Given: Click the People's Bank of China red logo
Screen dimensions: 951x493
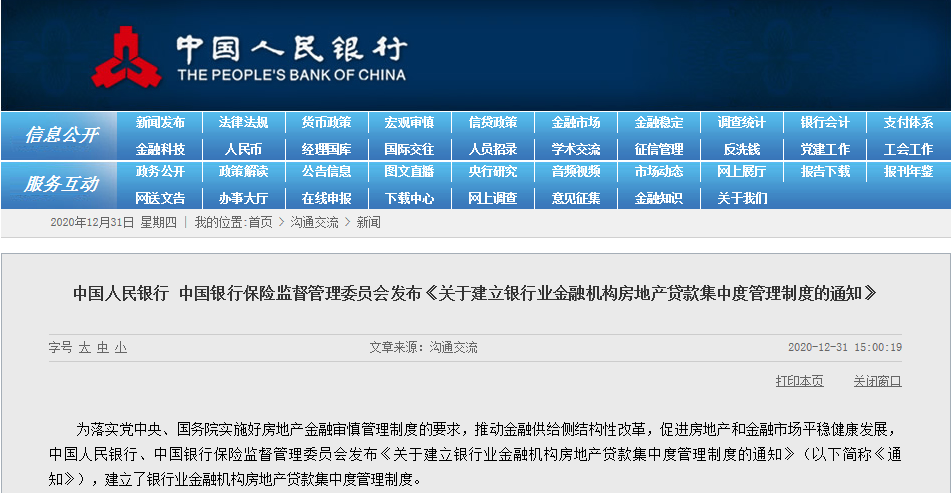Looking at the screenshot, I should click(126, 56).
